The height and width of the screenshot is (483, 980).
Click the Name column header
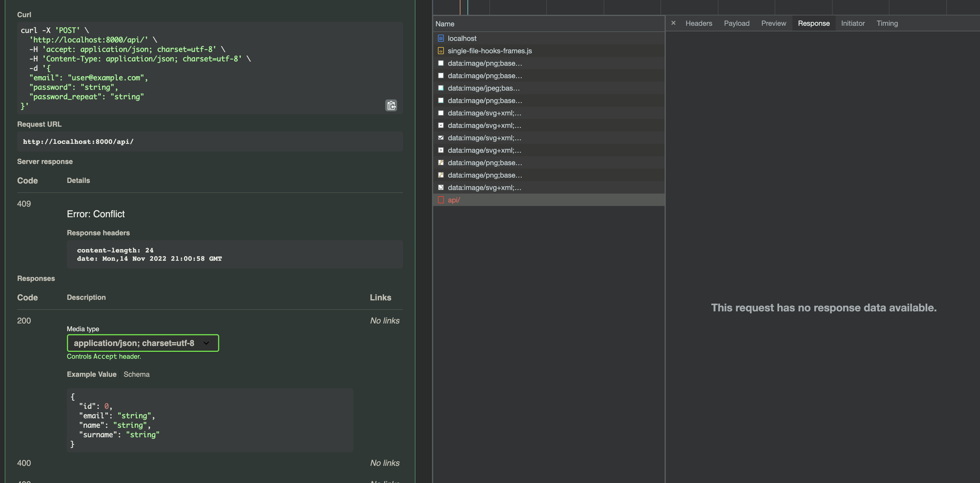[x=549, y=24]
